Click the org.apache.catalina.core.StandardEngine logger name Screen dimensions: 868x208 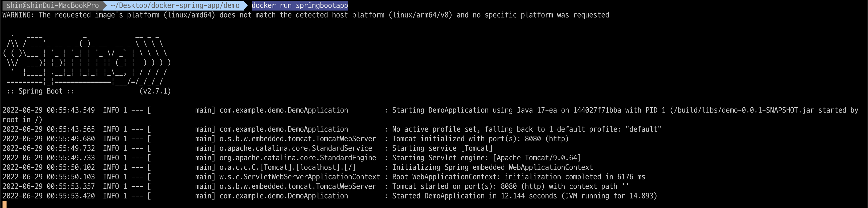click(x=298, y=158)
